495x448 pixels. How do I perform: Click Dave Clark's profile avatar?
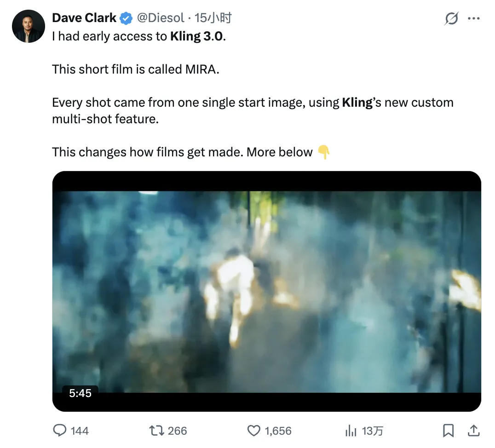coord(28,27)
